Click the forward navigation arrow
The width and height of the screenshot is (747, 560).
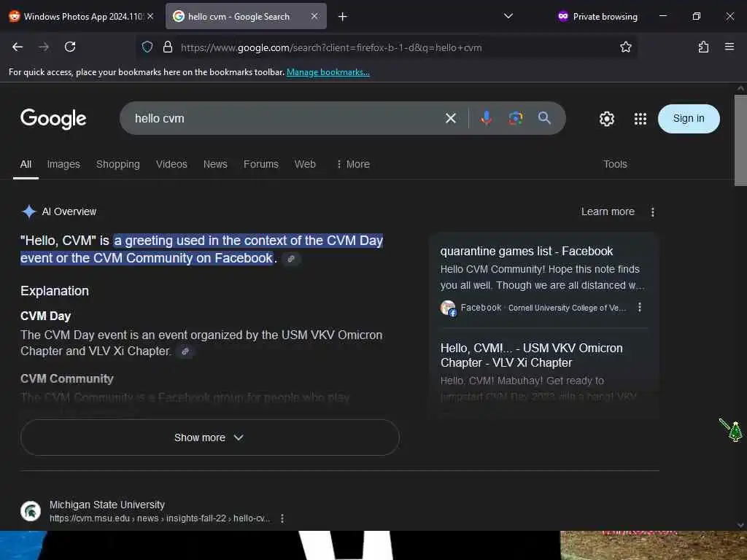point(44,47)
